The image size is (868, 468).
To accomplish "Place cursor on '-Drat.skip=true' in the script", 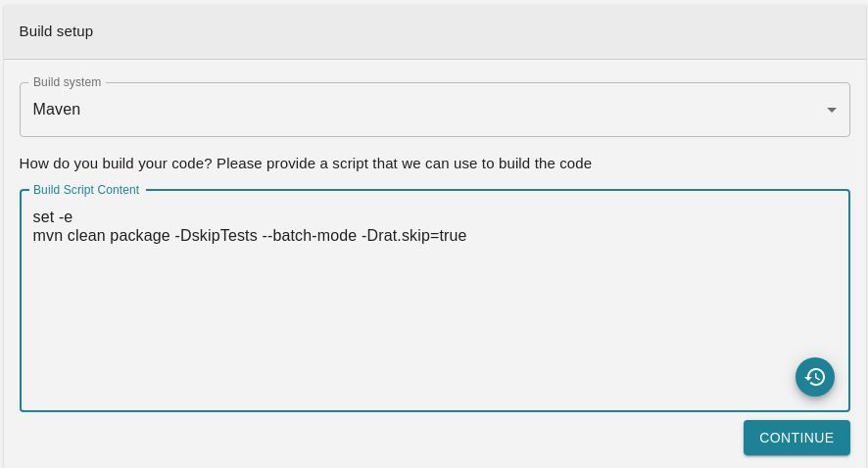I will tap(414, 236).
